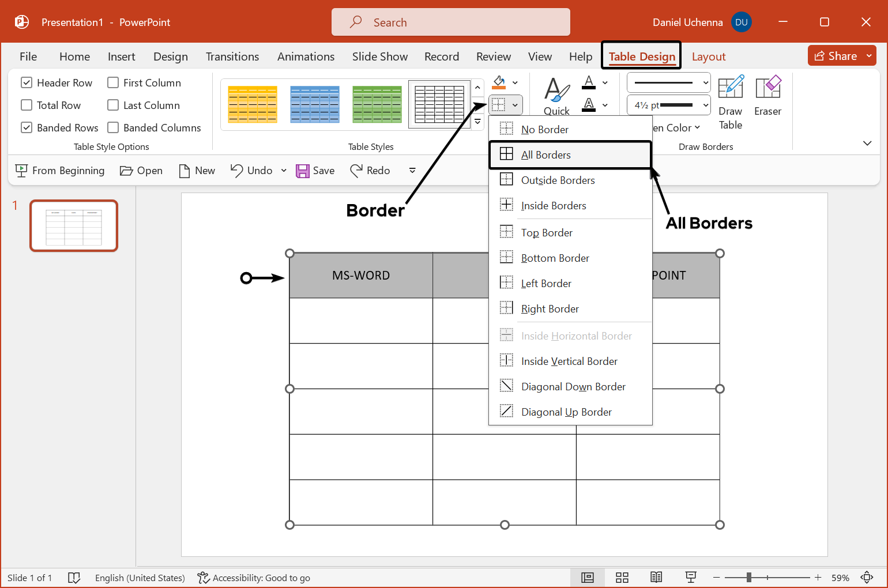Open the Draw Table tool
Viewport: 888px width, 588px height.
click(x=730, y=103)
